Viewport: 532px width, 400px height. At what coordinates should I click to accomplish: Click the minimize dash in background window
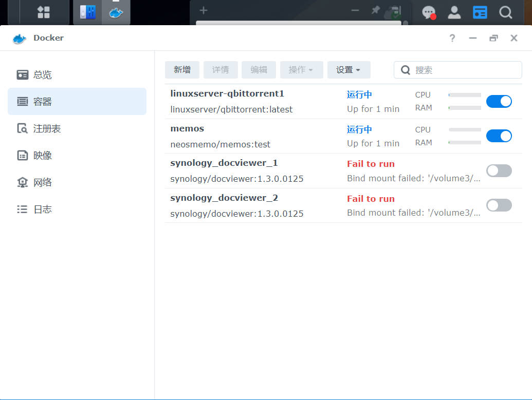coord(355,10)
